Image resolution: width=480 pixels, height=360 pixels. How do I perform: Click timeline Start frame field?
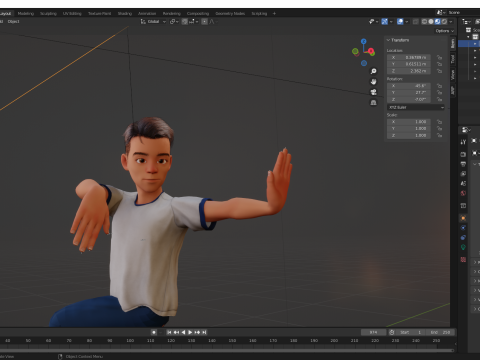coord(411,332)
